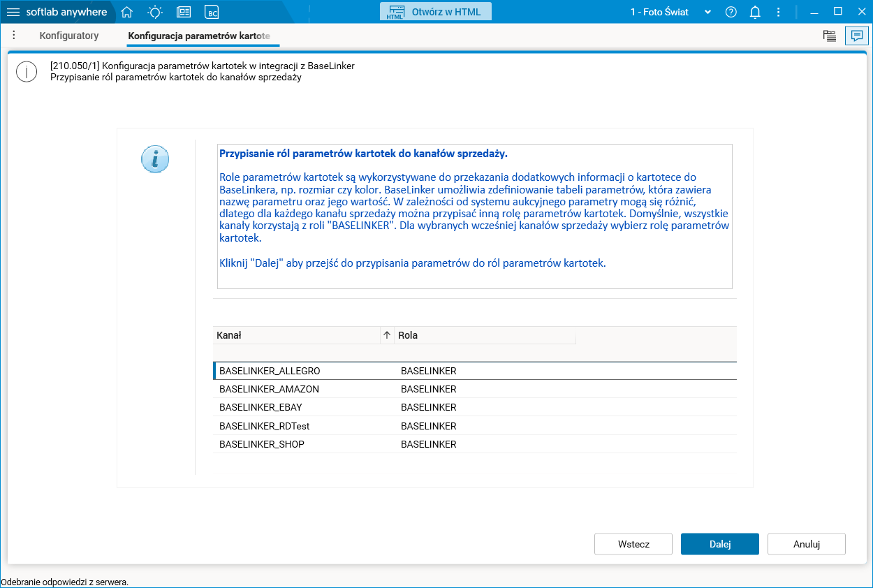Image resolution: width=873 pixels, height=588 pixels.
Task: Click the Dalej button
Action: click(720, 544)
